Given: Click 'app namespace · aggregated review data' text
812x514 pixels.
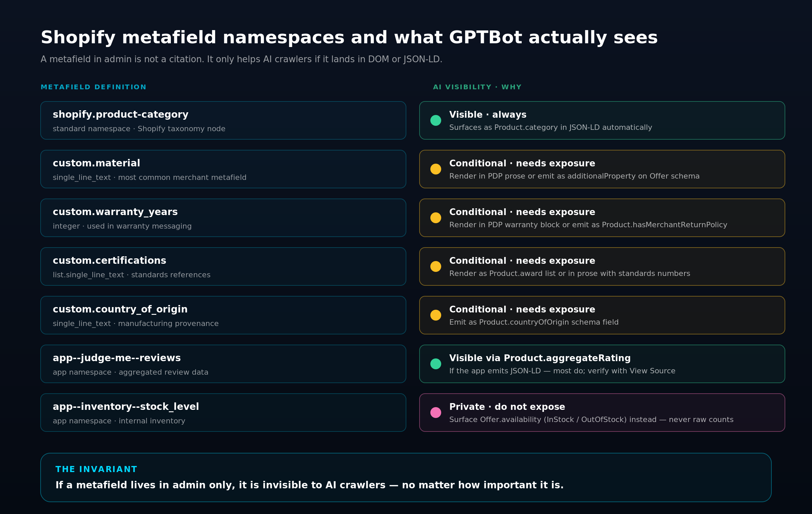Looking at the screenshot, I should pos(131,372).
